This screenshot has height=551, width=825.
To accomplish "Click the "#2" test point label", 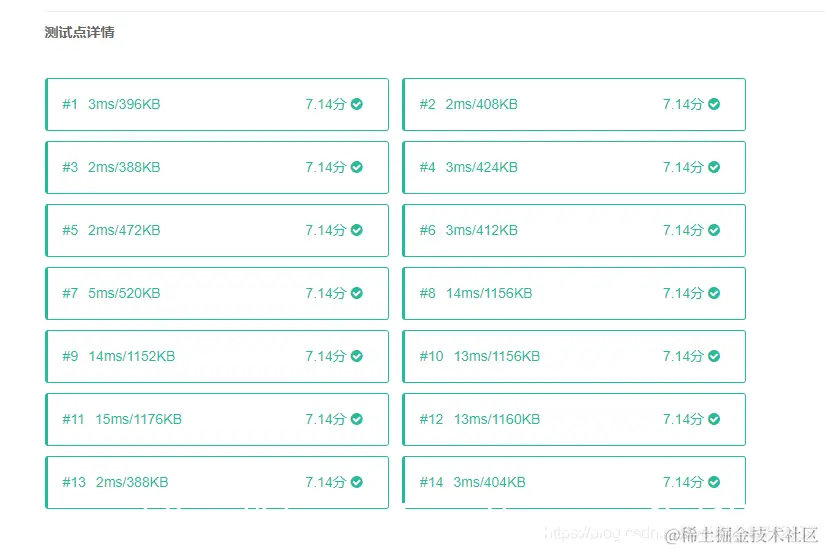I will [427, 104].
